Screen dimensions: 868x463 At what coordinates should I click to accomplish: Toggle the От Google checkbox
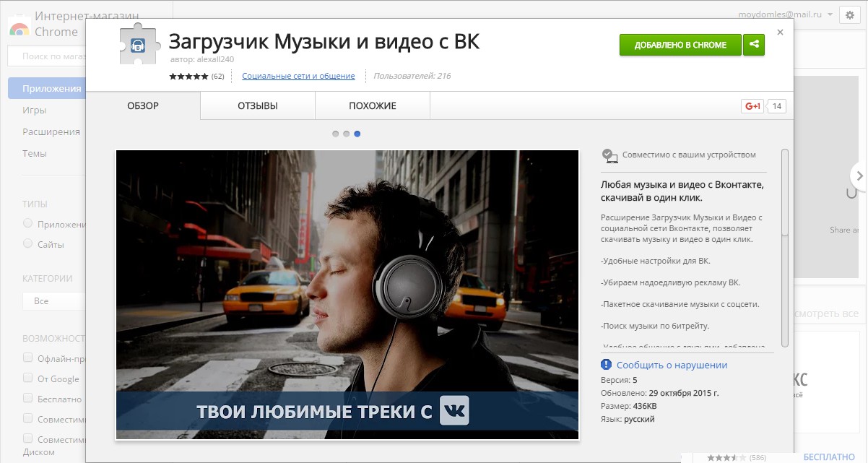click(27, 378)
